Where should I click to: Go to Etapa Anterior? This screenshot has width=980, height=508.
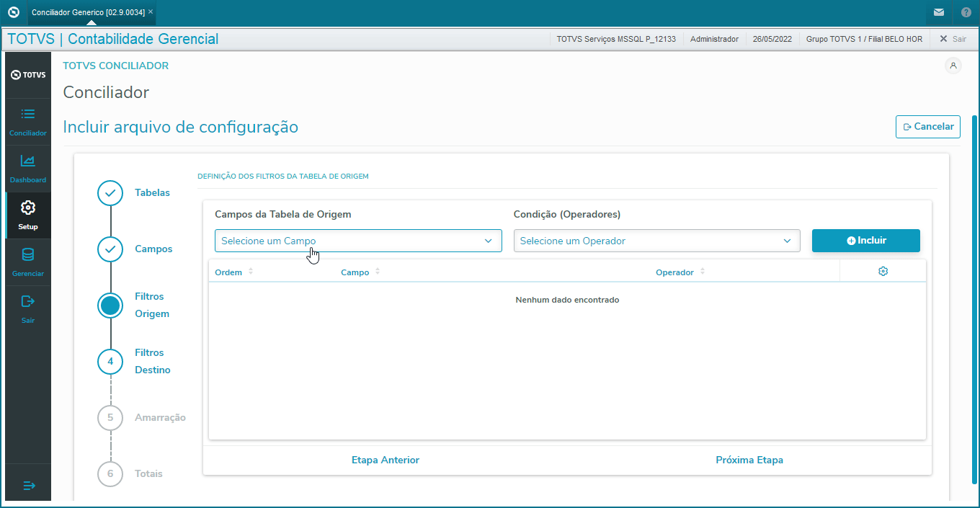click(x=386, y=460)
